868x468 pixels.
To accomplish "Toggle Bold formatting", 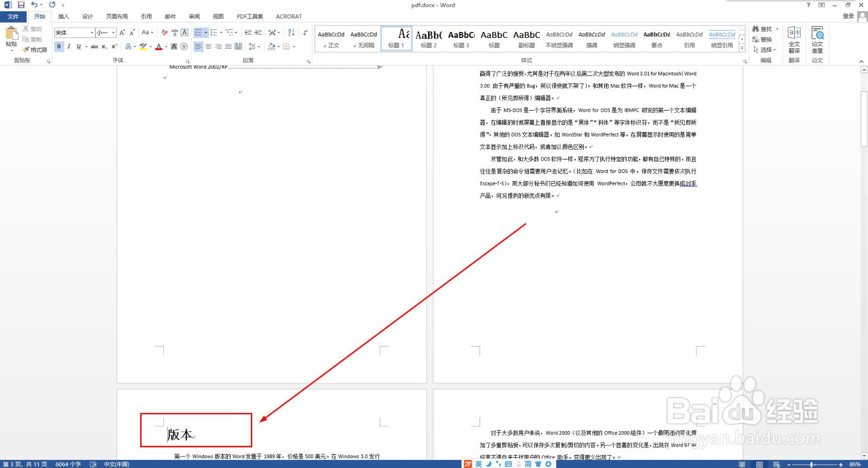I will point(59,47).
